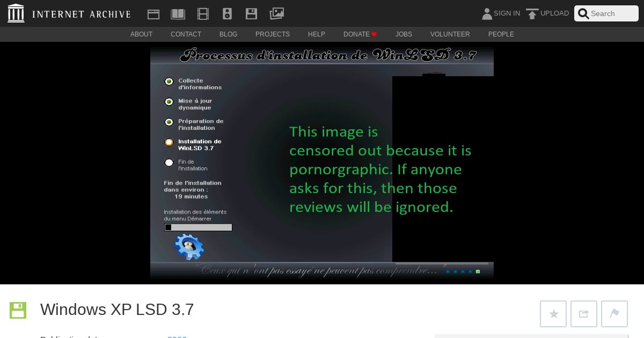The height and width of the screenshot is (338, 644).
Task: Click the red heart next to Donate
Action: point(374,34)
